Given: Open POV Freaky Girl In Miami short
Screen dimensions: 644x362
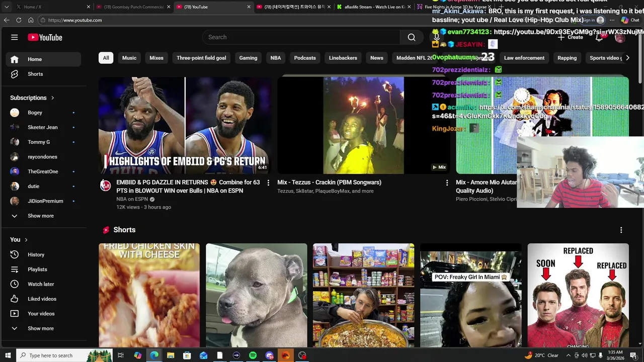Looking at the screenshot, I should [470, 296].
